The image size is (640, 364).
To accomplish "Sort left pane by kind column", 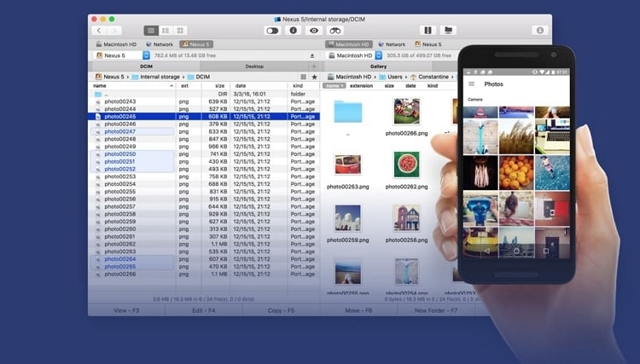I will pos(303,86).
